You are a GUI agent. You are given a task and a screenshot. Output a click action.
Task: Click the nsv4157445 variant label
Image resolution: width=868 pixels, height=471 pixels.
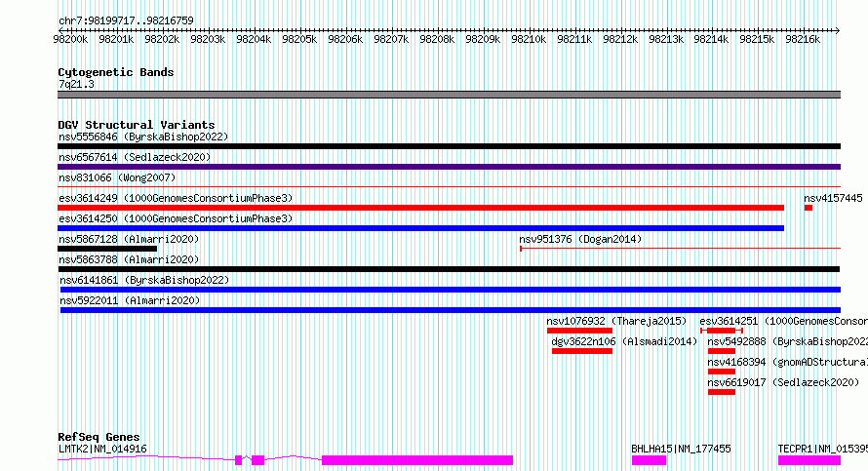(x=833, y=198)
